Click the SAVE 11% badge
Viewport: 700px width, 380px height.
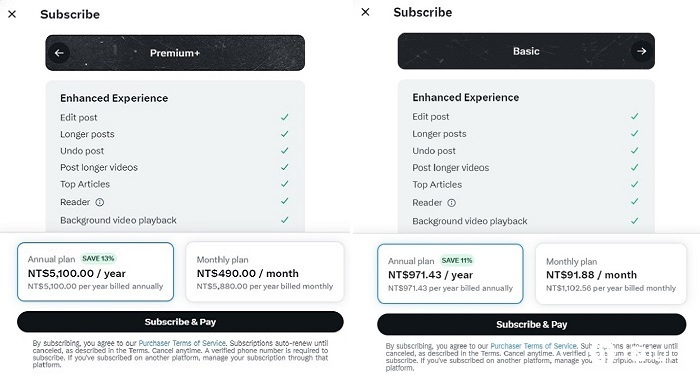click(x=457, y=260)
